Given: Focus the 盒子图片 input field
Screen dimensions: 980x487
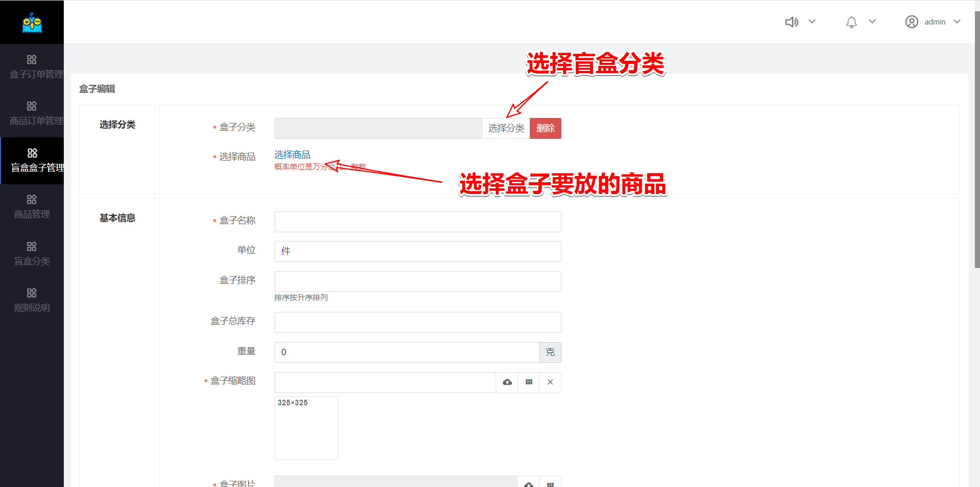Looking at the screenshot, I should point(396,482).
